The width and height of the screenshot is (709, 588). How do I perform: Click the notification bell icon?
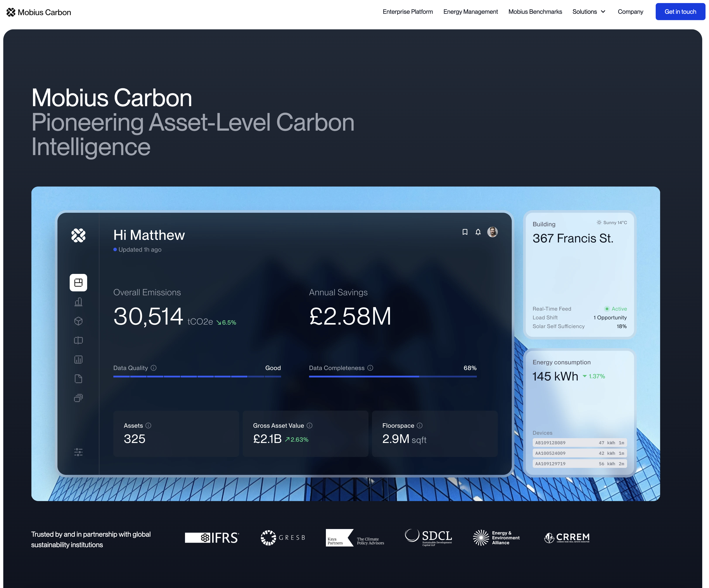[x=478, y=232]
